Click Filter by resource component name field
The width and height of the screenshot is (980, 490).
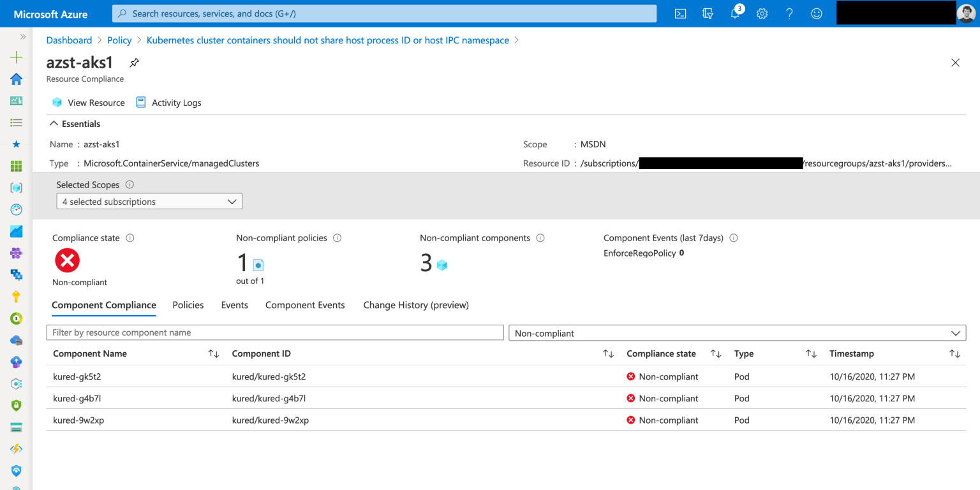[x=275, y=332]
